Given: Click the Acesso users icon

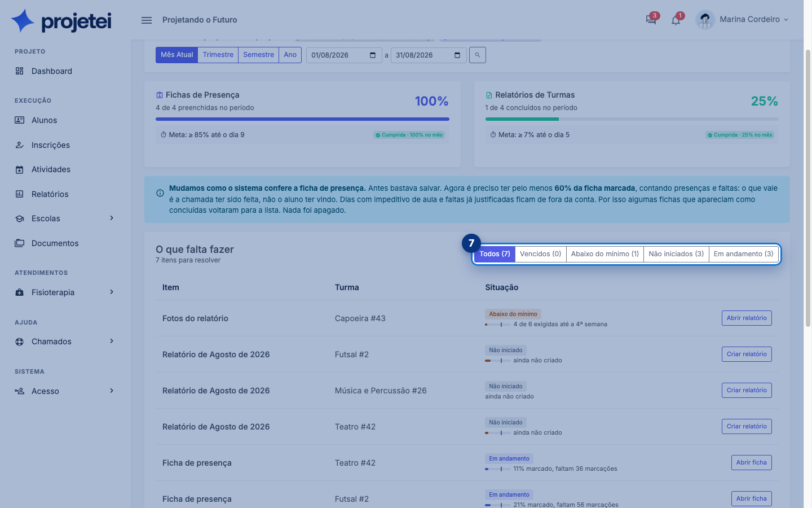Looking at the screenshot, I should coord(20,391).
